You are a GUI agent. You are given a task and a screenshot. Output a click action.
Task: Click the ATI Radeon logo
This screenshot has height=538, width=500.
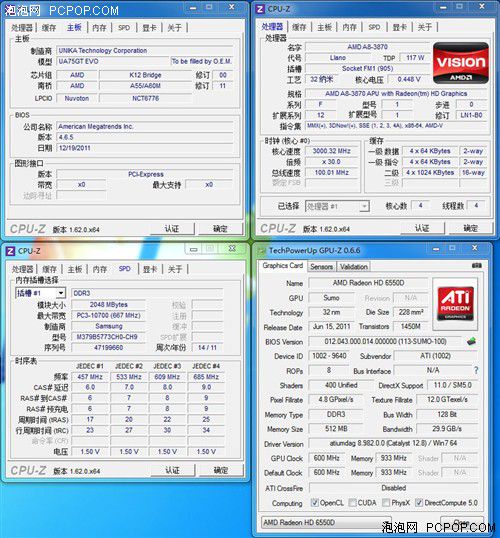point(455,303)
